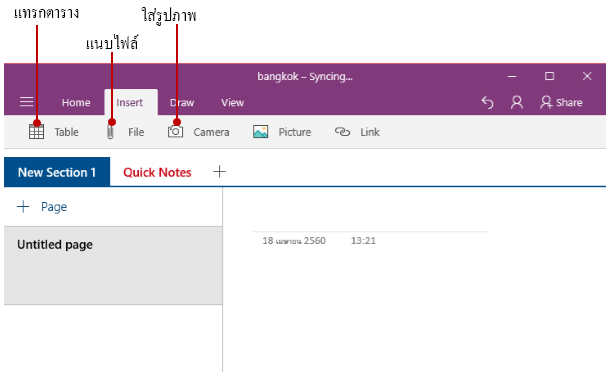Close the OneNote window

[587, 76]
